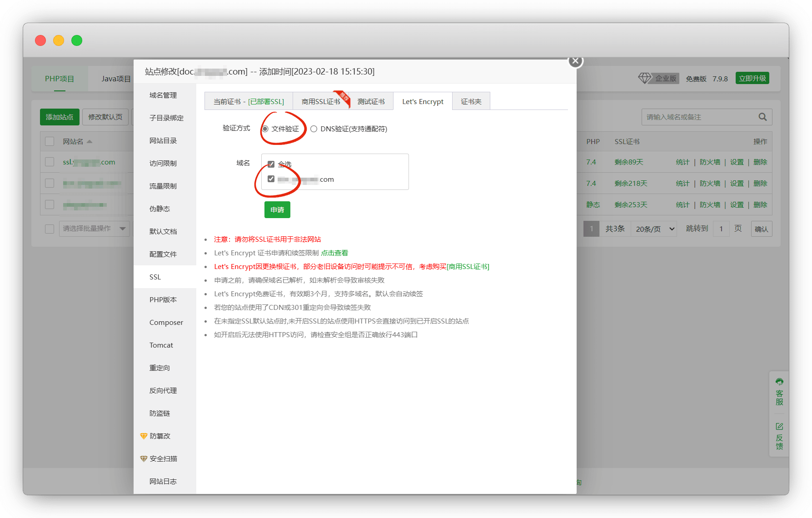Click the anti-tamper (防篡改) gem icon
812x518 pixels.
144,436
